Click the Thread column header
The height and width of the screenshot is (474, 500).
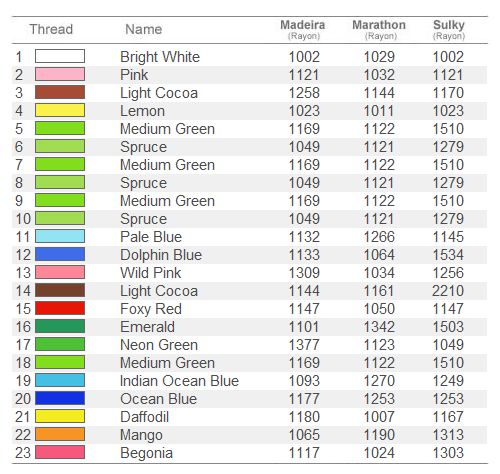click(x=51, y=29)
